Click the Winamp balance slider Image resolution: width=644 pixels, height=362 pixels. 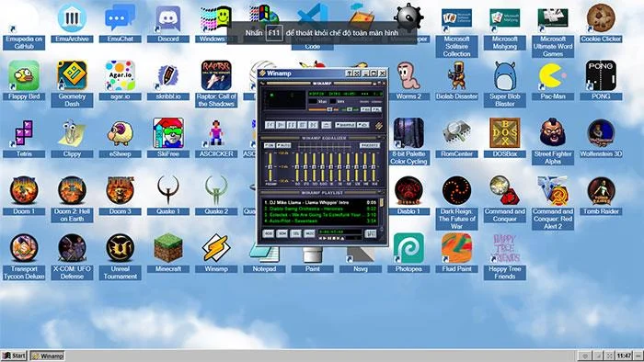349,109
